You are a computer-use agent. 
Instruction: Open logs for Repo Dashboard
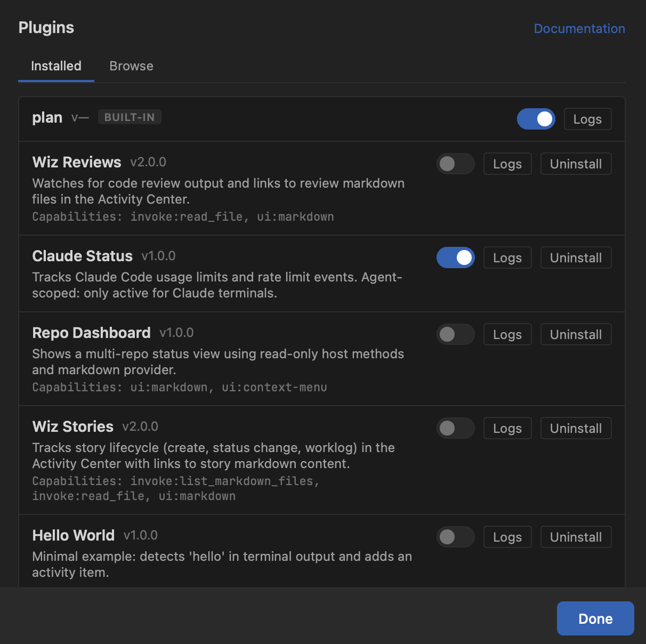[x=507, y=334]
